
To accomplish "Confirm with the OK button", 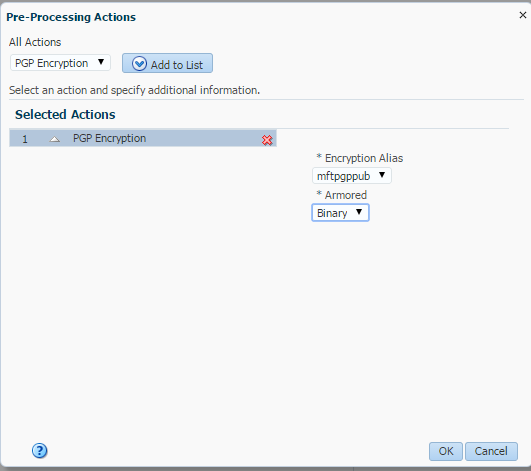I will pos(446,451).
